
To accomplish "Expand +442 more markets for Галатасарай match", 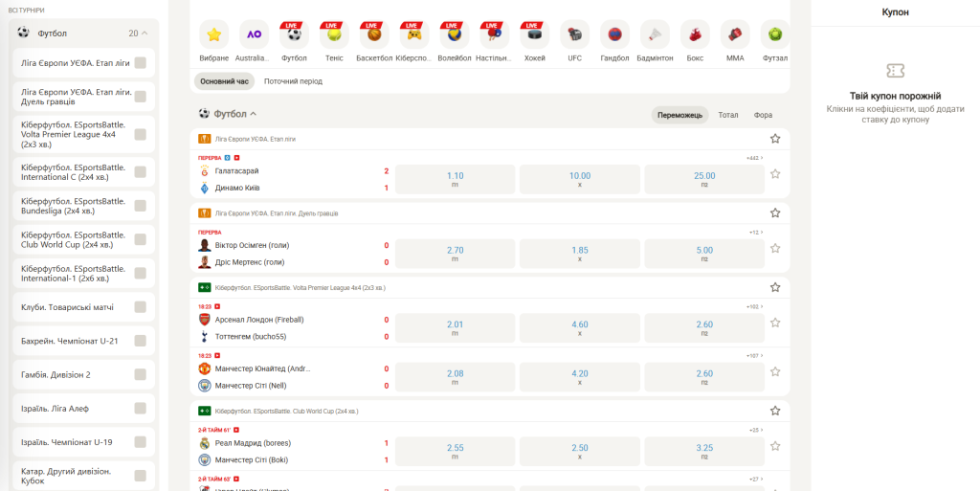I will (755, 158).
